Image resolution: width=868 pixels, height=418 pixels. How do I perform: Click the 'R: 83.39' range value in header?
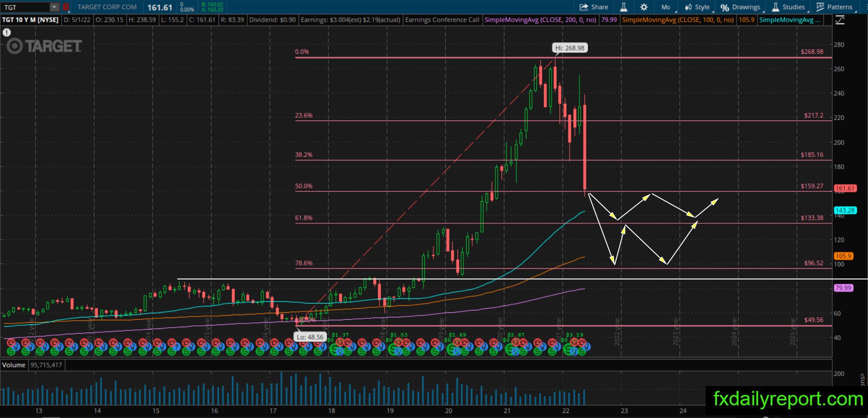[232, 20]
